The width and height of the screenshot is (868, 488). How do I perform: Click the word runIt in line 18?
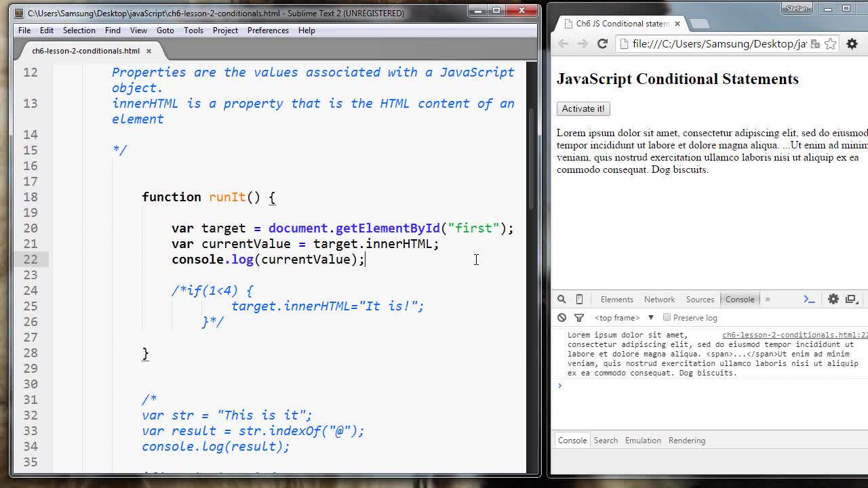pos(227,197)
